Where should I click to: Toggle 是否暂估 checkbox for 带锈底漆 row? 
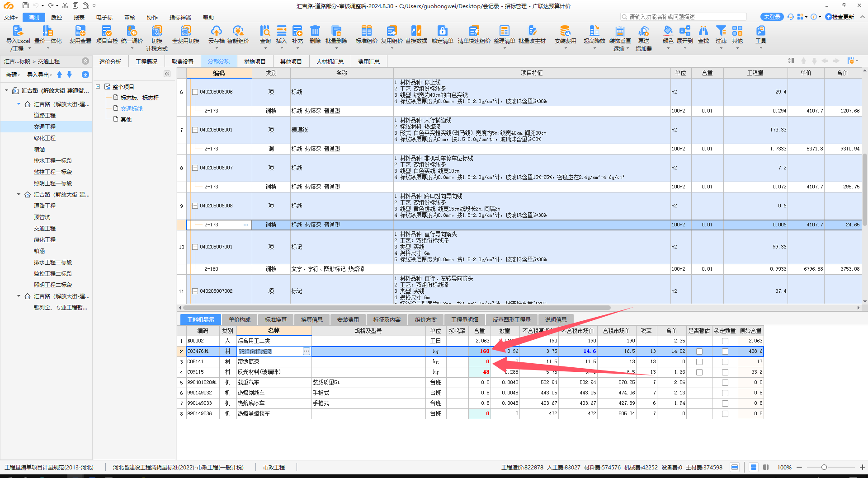pos(699,362)
